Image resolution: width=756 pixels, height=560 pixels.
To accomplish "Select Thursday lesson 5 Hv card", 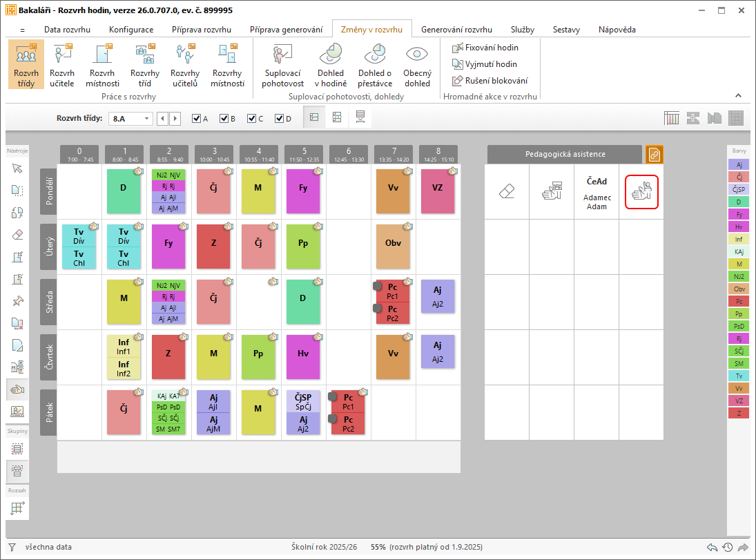I will [303, 356].
